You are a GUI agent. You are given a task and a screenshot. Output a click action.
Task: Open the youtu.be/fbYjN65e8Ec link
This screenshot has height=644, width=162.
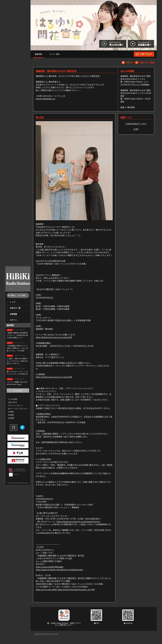[x=50, y=567]
